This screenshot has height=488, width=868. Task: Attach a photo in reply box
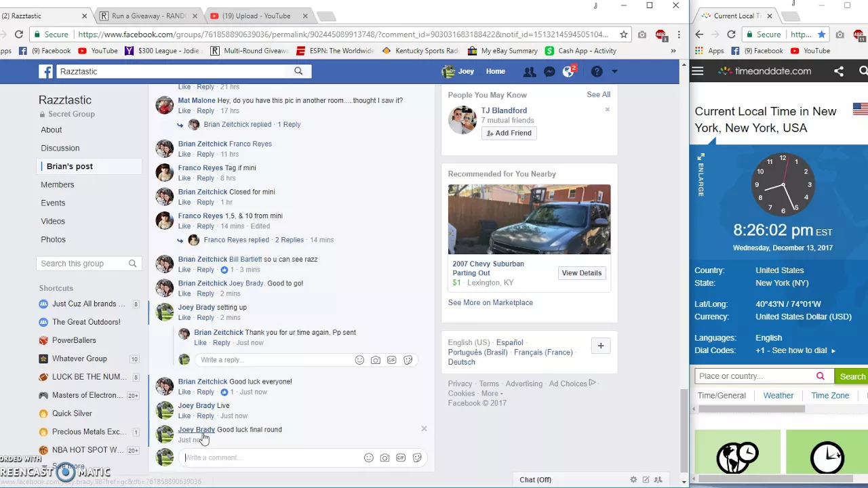tap(376, 360)
